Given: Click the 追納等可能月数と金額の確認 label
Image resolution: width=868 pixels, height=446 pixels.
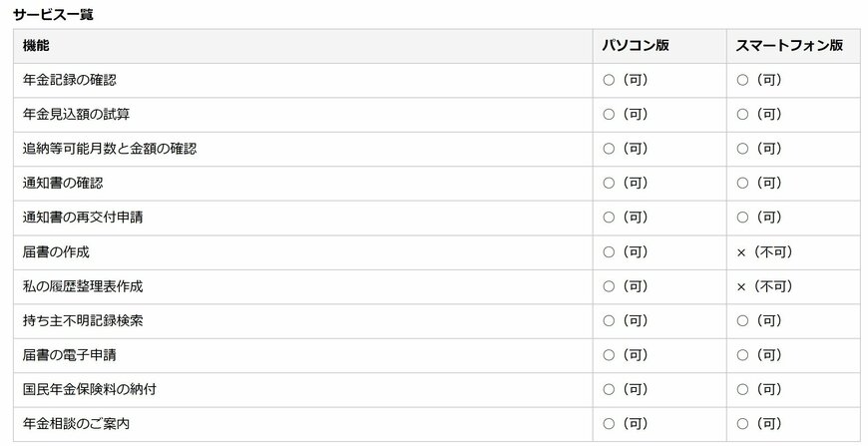Looking at the screenshot, I should click(x=110, y=149).
